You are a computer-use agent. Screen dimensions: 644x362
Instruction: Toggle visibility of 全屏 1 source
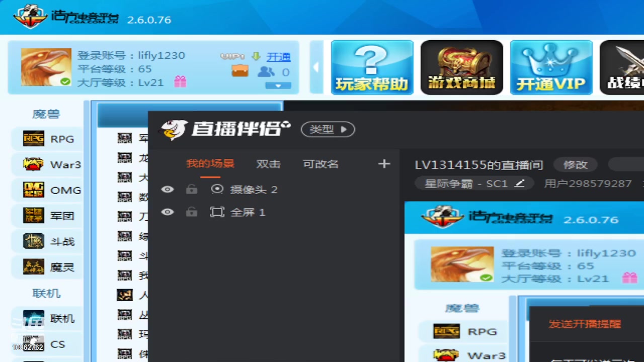(x=168, y=212)
